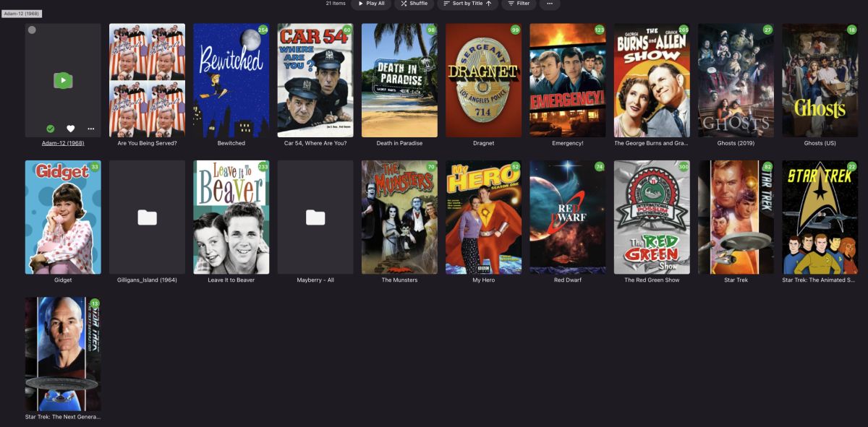Click the Dragnet title text
The height and width of the screenshot is (427, 868).
483,143
